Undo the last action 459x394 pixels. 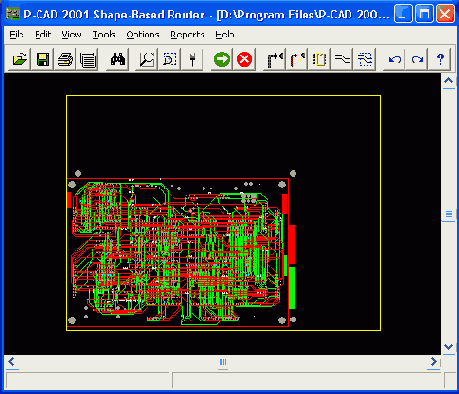[395, 60]
